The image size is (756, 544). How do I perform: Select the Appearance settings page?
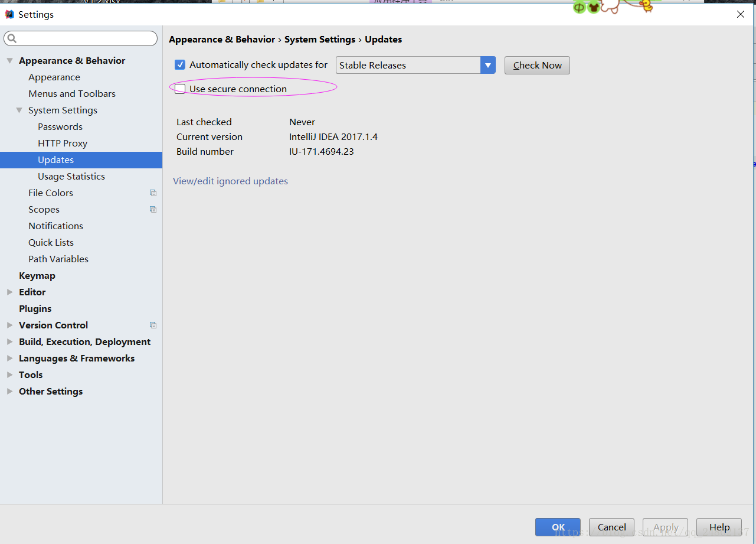54,77
